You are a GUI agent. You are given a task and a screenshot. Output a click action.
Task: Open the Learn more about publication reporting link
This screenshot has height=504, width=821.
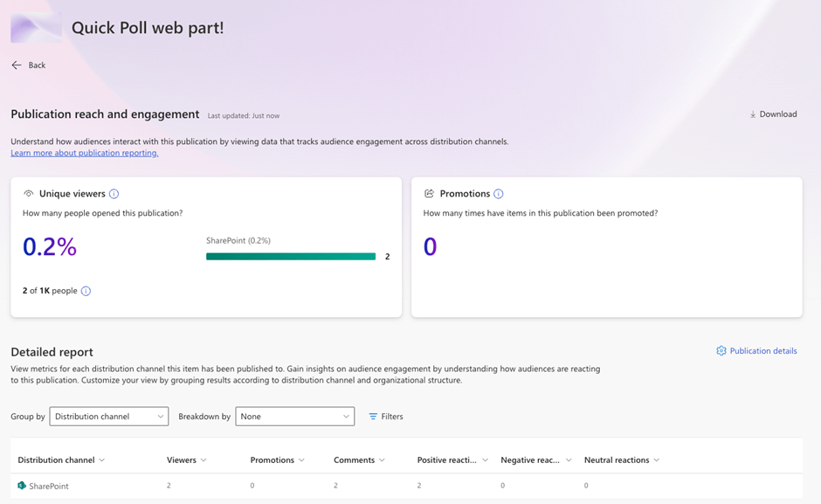click(85, 152)
